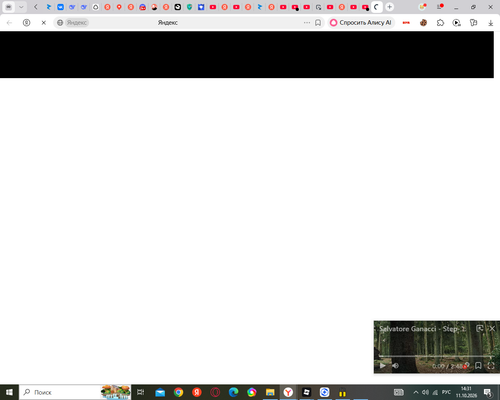
Task: Mute the mini player volume icon
Action: (x=395, y=366)
